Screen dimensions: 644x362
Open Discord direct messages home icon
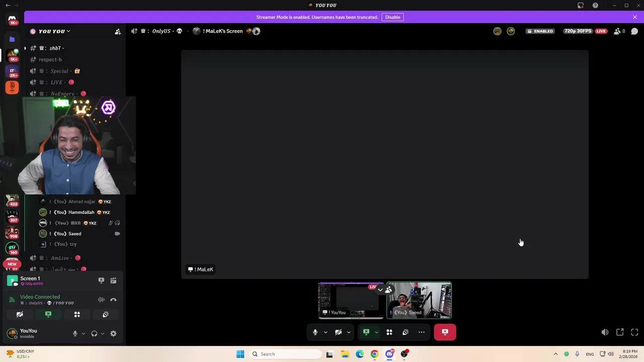click(x=12, y=20)
